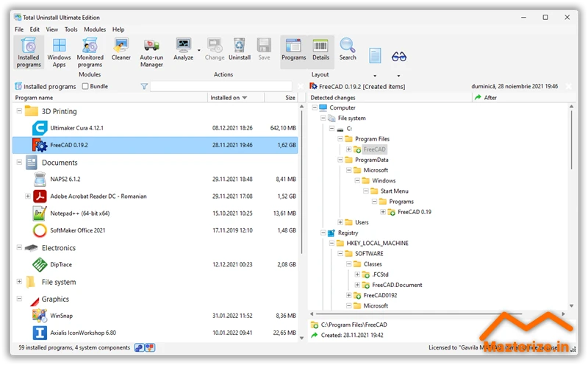588x365 pixels.
Task: Select the DipTrace program icon
Action: [x=40, y=264]
